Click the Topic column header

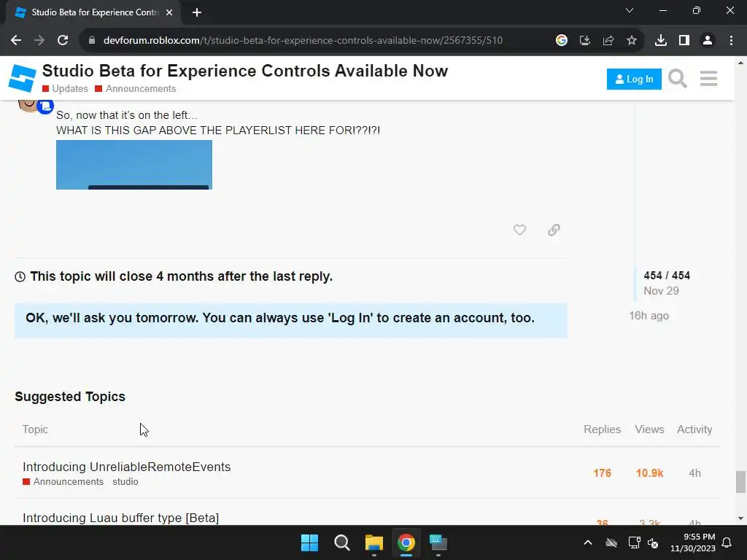[35, 429]
